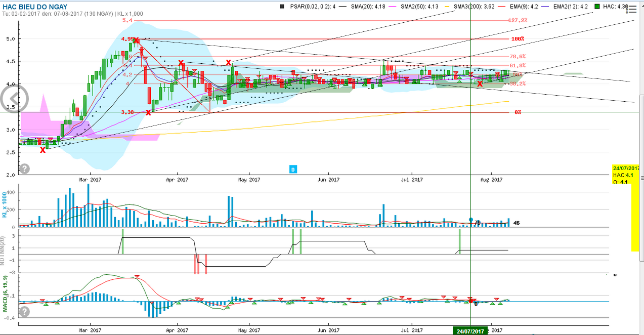This screenshot has height=335, width=644.
Task: Click the 4.99 high price label
Action: (128, 39)
